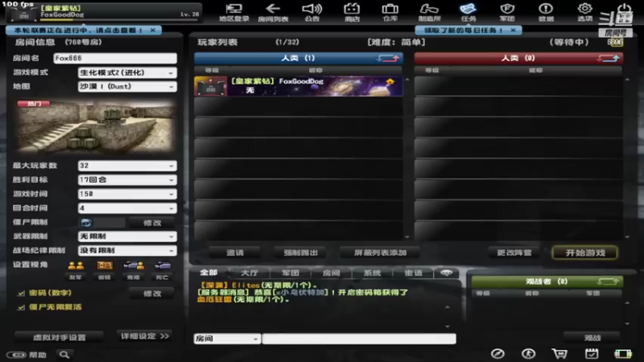Open the shopping cart icon in bottom bar
Screen dimensions: 644x362
(559, 353)
